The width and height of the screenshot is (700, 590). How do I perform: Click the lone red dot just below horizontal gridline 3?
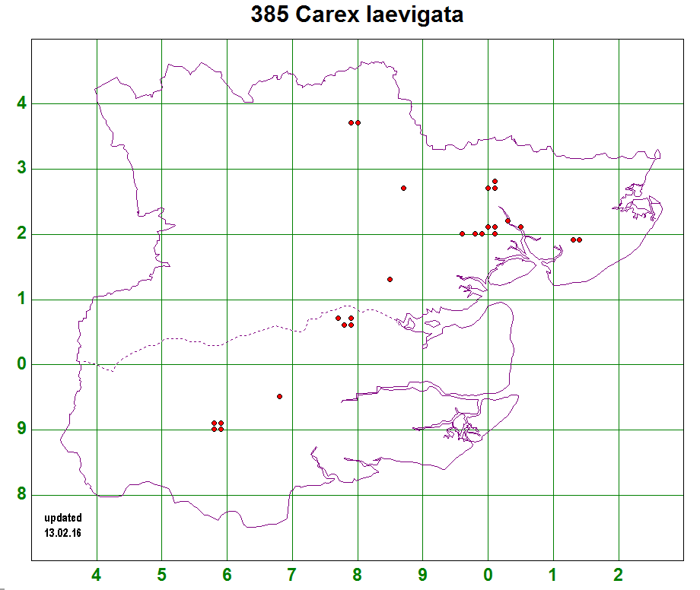coord(403,188)
